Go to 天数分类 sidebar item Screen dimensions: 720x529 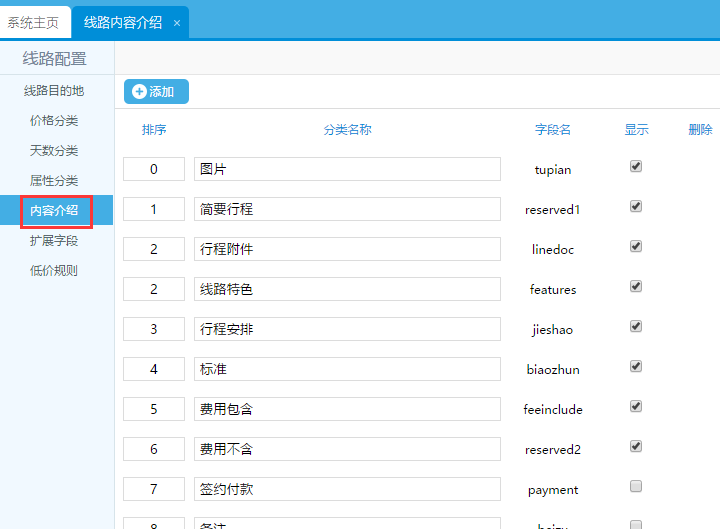[54, 151]
